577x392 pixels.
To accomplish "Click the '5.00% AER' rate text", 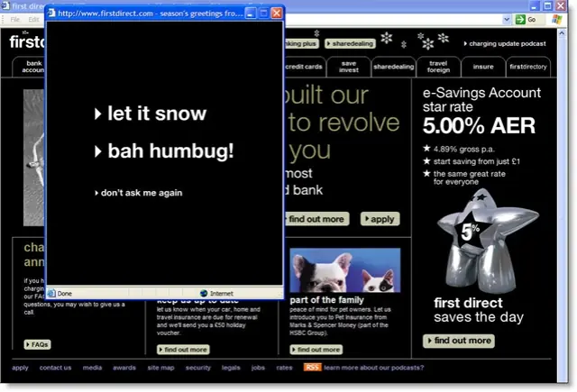I will (479, 126).
